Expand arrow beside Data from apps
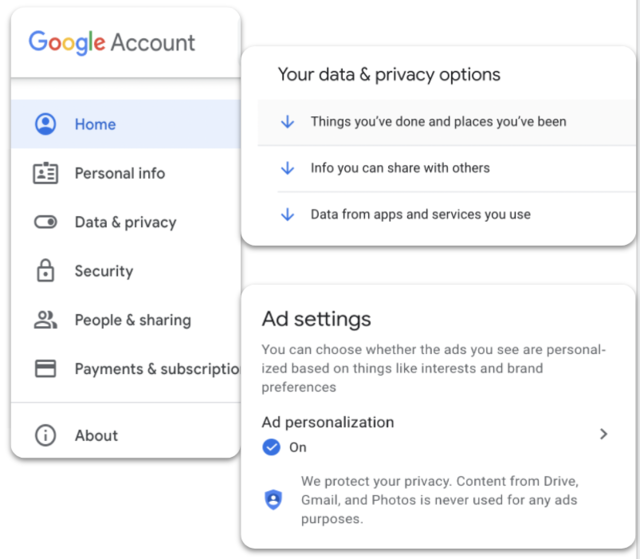The height and width of the screenshot is (559, 640). click(x=288, y=214)
